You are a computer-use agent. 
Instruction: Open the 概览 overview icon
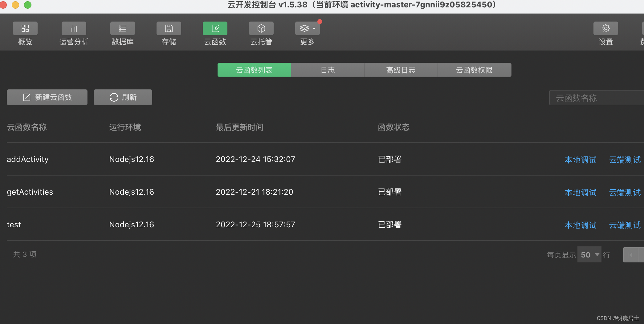click(25, 28)
